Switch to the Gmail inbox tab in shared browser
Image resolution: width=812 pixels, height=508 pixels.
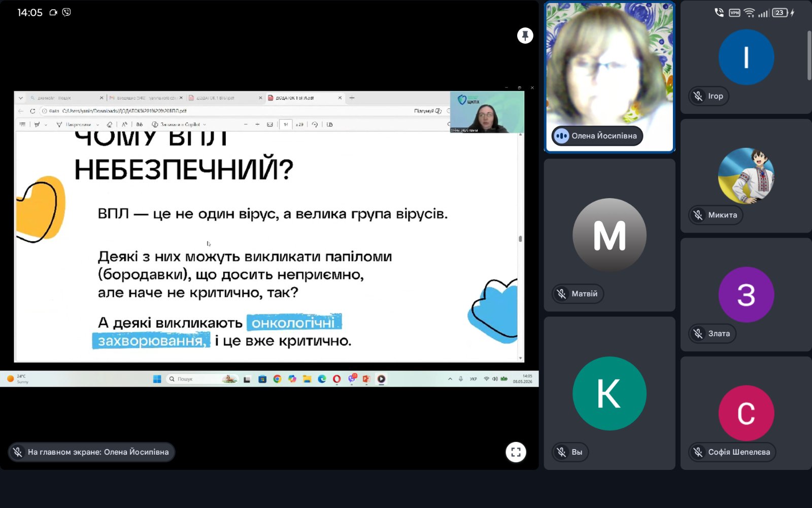tap(146, 98)
